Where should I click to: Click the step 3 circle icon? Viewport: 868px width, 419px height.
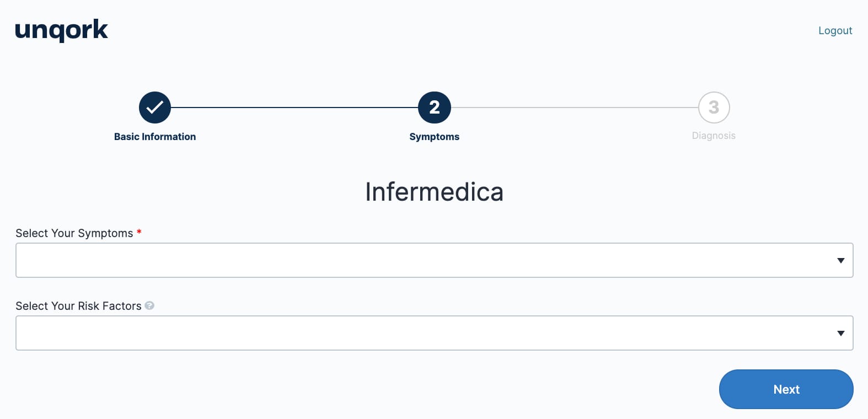[714, 108]
